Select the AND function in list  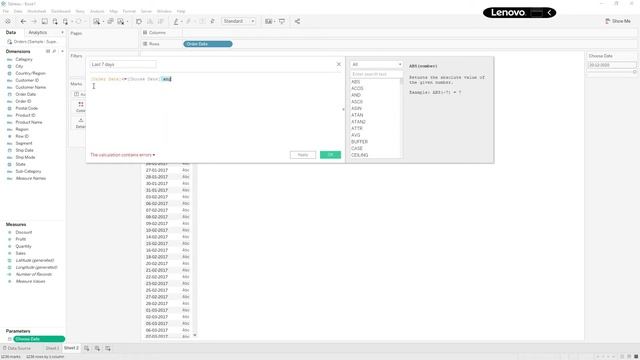pyautogui.click(x=356, y=95)
